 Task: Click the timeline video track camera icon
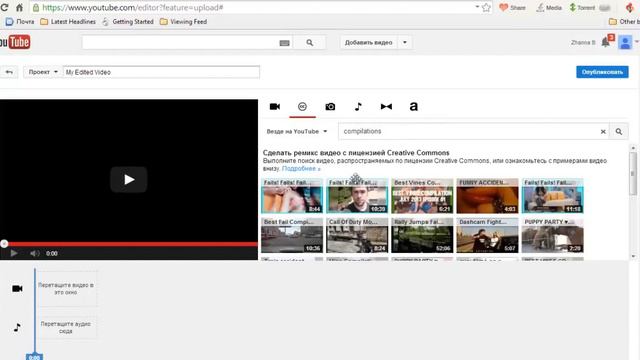pos(17,289)
